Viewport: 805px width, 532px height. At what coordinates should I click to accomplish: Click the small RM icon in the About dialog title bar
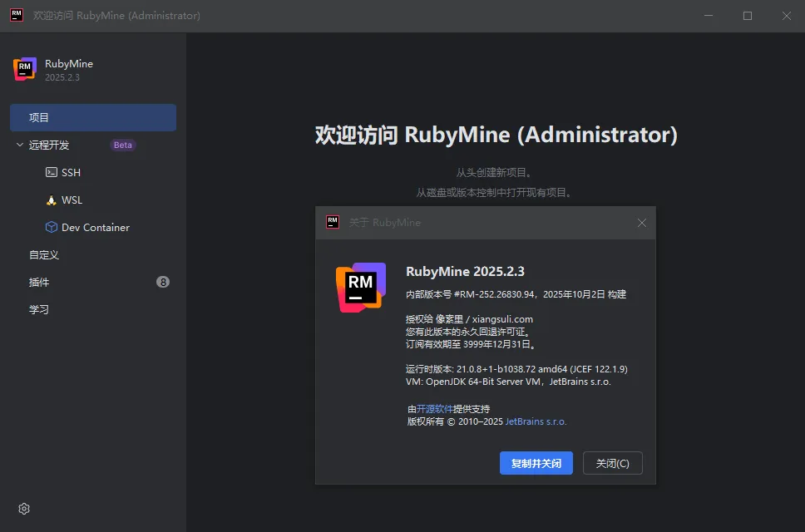pyautogui.click(x=333, y=222)
